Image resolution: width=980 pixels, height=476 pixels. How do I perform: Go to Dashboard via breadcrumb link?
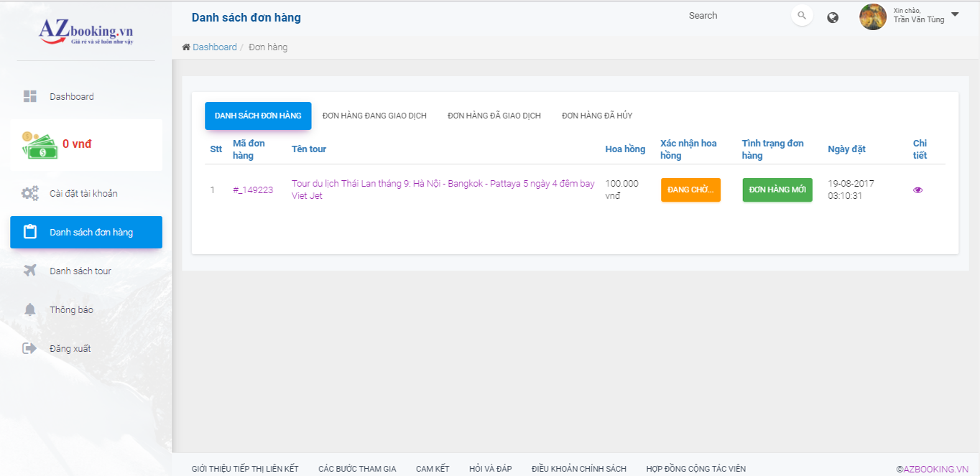(x=214, y=47)
